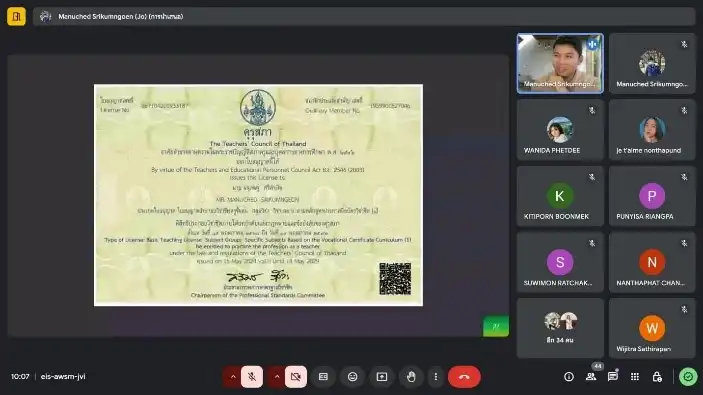Click muted mic icon on NANTHAPHAT tile
This screenshot has width=703, height=395.
coord(684,243)
